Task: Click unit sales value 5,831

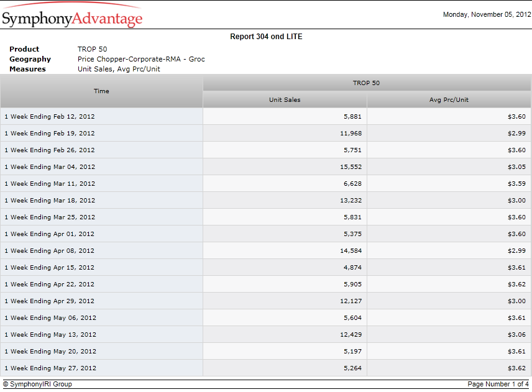Action: 352,217
